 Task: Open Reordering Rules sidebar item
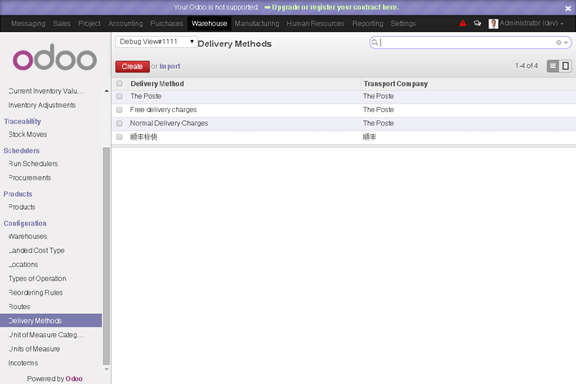36,293
